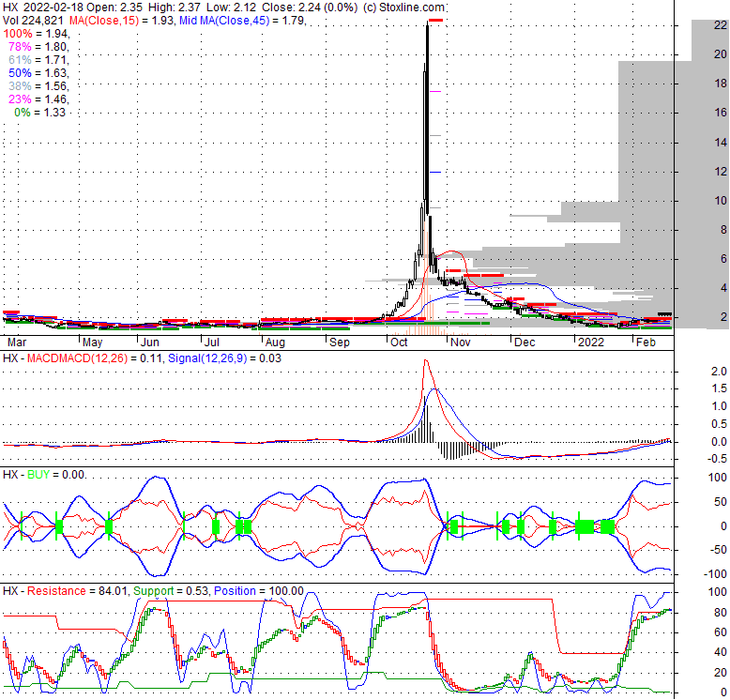The width and height of the screenshot is (730, 700).
Task: Click the 'Oct' month label on time axis
Action: click(399, 342)
